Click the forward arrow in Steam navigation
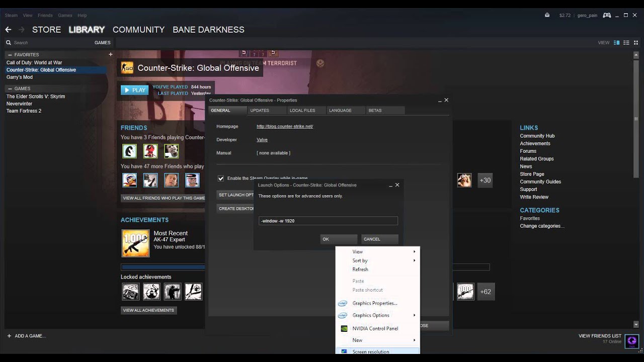Image resolution: width=644 pixels, height=362 pixels. [x=21, y=30]
